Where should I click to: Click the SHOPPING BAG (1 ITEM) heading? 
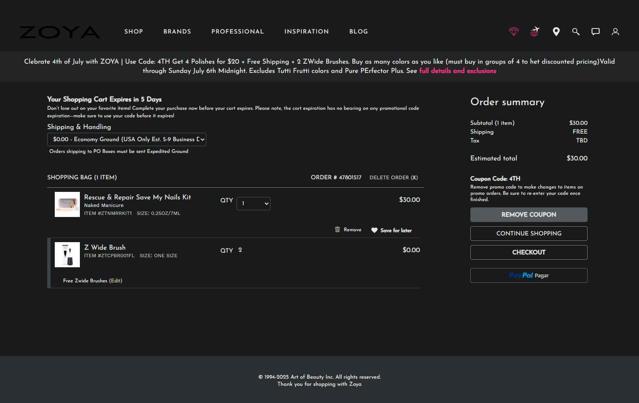pos(82,178)
